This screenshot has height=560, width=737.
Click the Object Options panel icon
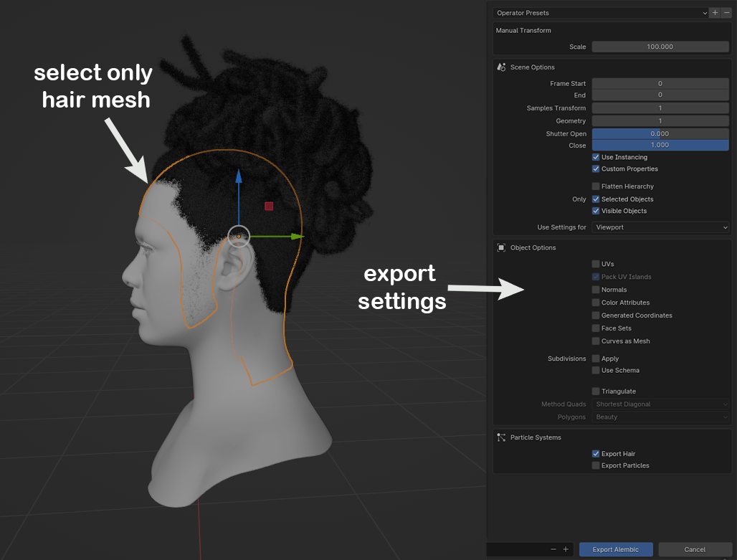pos(501,248)
